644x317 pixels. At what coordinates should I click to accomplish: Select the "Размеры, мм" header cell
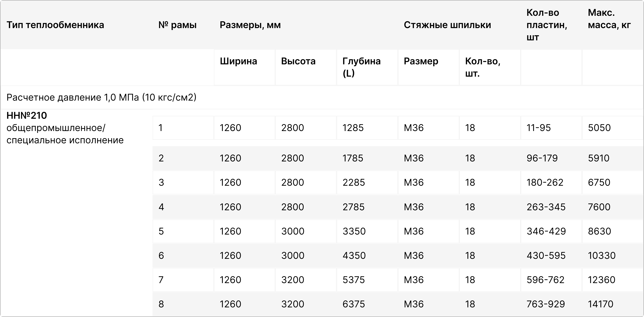click(x=250, y=25)
